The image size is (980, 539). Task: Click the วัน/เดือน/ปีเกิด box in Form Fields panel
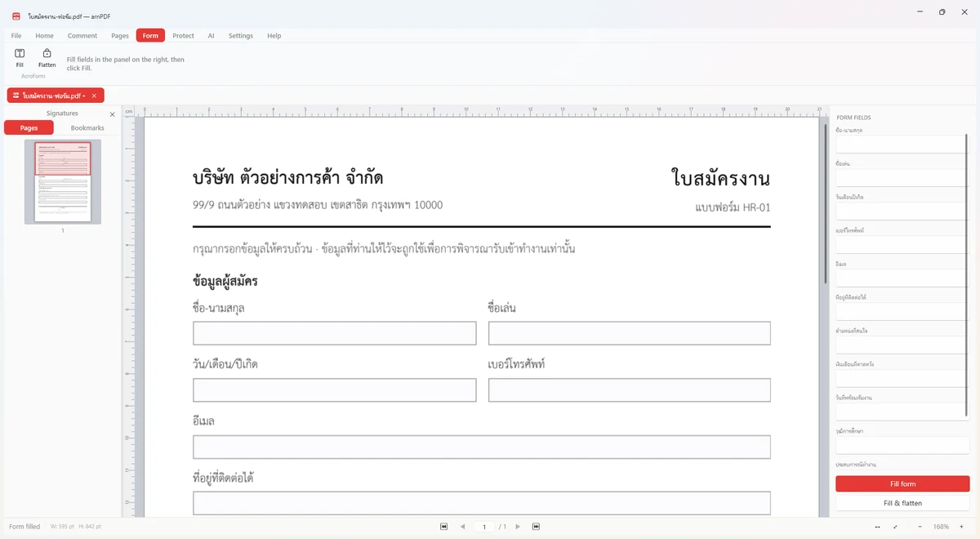(902, 212)
